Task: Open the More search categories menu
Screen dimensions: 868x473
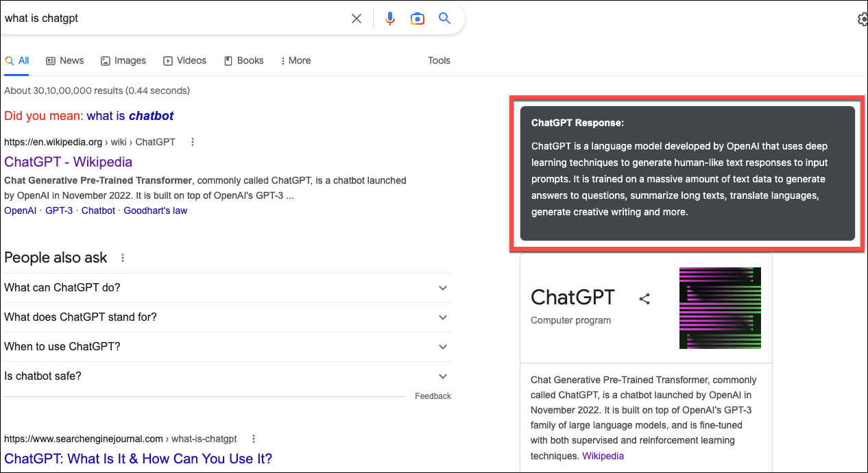Action: click(x=295, y=60)
